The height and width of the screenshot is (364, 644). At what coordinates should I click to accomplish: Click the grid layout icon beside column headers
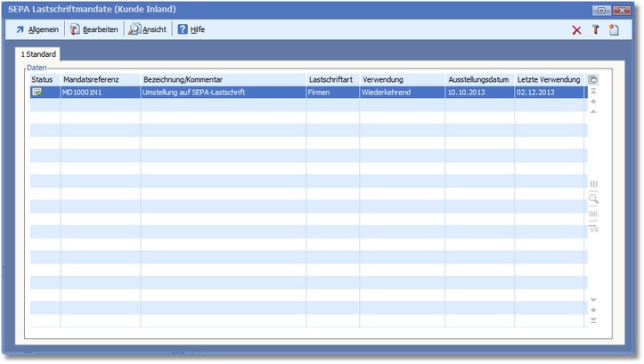point(593,80)
